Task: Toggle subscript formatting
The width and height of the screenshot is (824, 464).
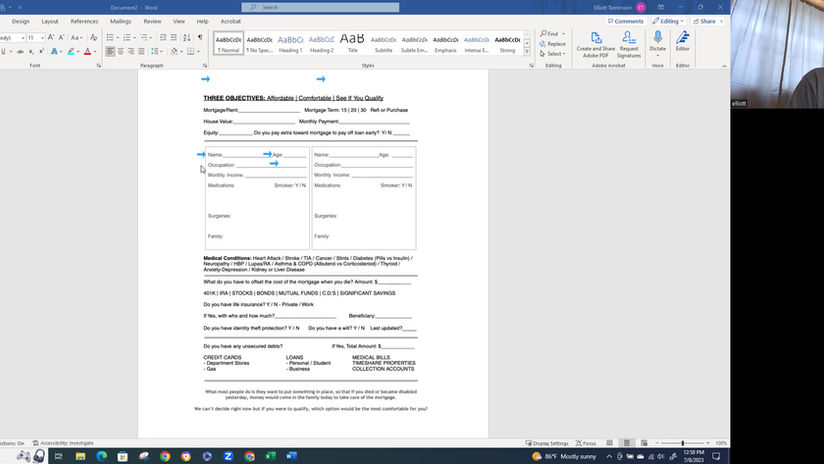Action: 31,51
